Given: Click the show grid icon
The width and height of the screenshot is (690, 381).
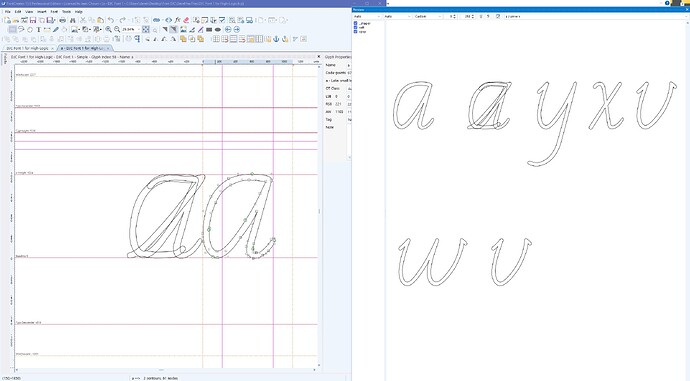Looking at the screenshot, I should [216, 39].
